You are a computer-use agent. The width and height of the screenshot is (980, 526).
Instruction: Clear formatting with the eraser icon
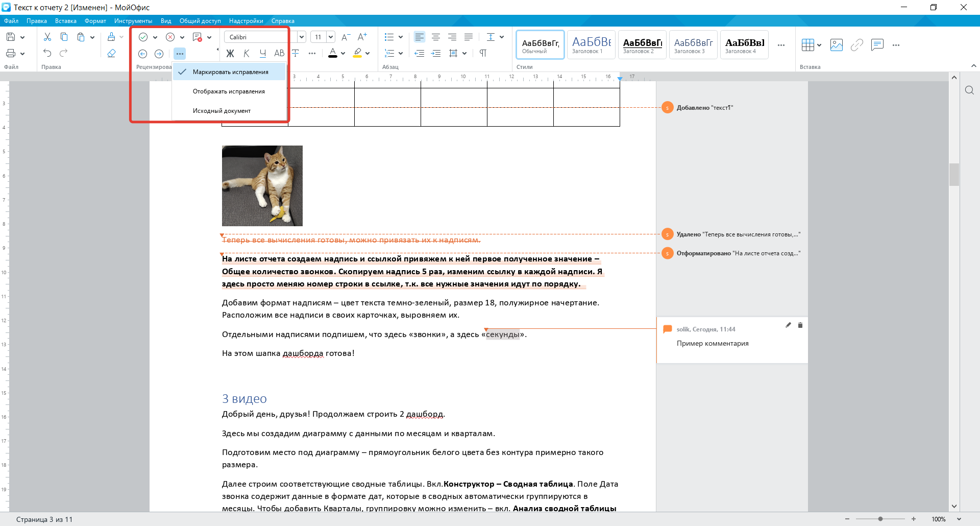pyautogui.click(x=111, y=53)
